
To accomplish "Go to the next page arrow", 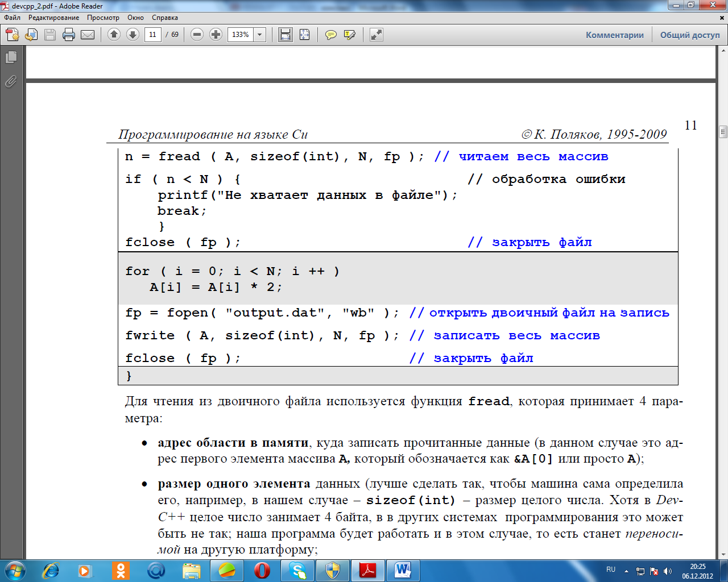I will click(x=133, y=35).
